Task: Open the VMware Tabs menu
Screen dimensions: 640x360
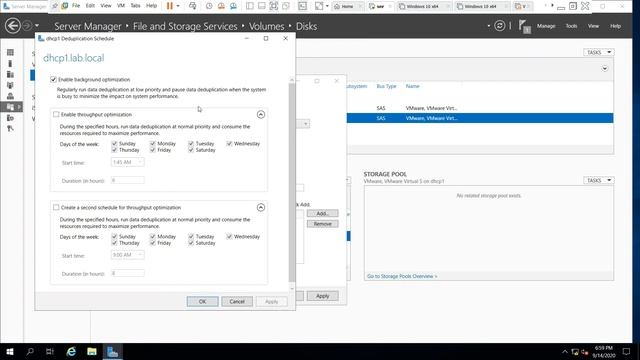Action: (x=136, y=6)
